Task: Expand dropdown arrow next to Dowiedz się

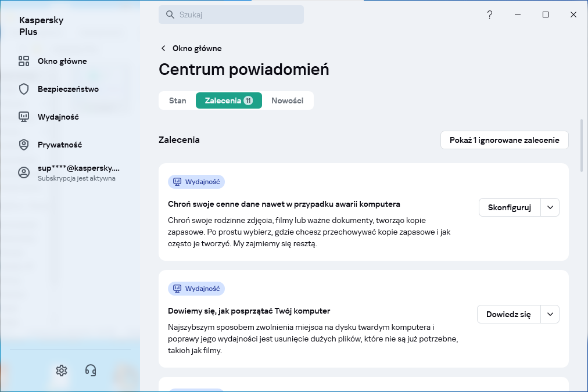Action: (x=550, y=314)
